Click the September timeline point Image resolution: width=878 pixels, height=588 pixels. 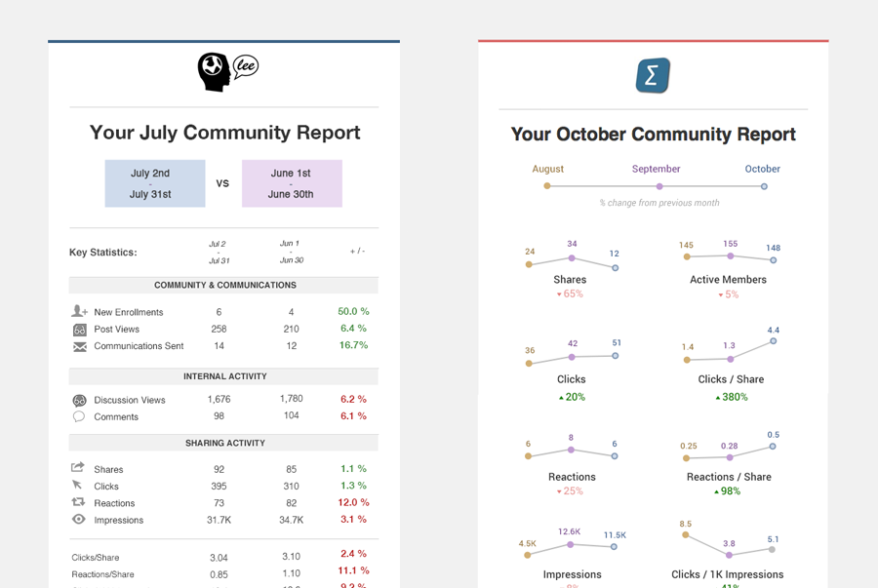[x=659, y=185]
